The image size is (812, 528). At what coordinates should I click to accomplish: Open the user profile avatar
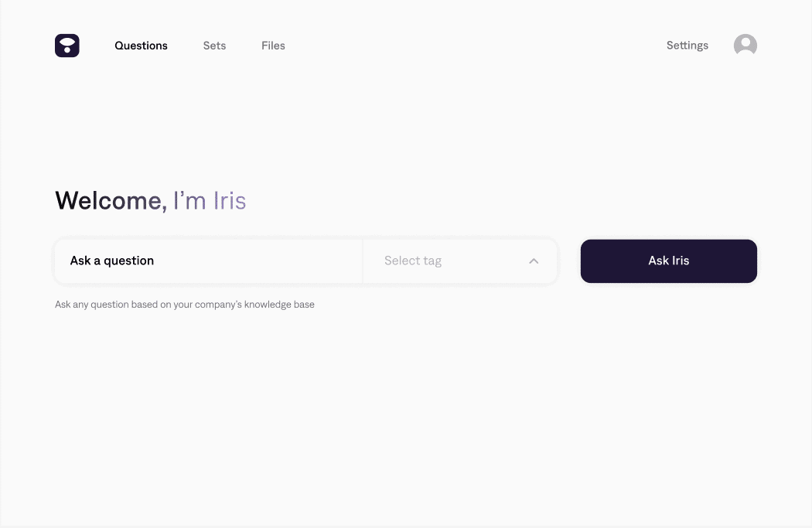click(745, 45)
